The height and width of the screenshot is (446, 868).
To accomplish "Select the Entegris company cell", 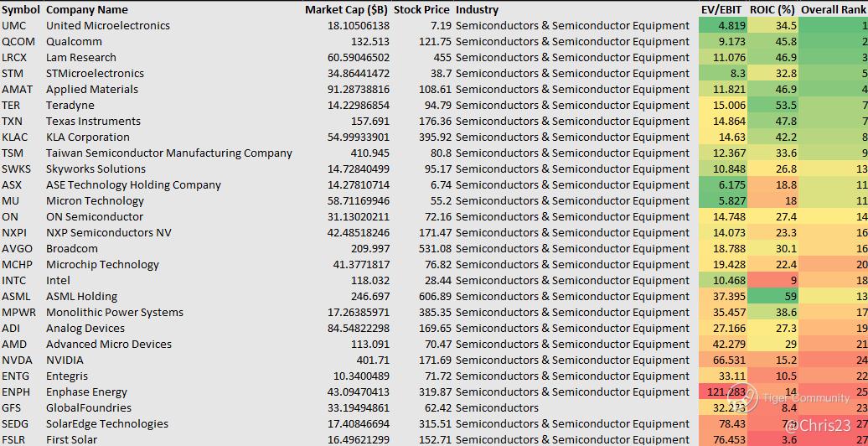I will 67,376.
